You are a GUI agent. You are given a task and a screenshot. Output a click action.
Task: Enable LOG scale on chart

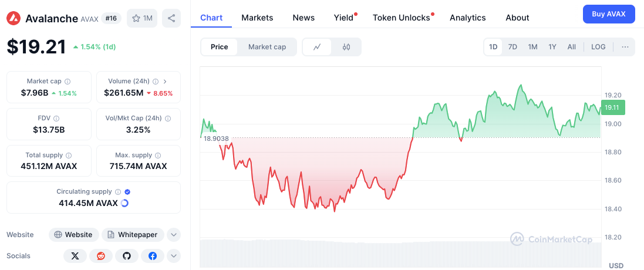(x=598, y=47)
